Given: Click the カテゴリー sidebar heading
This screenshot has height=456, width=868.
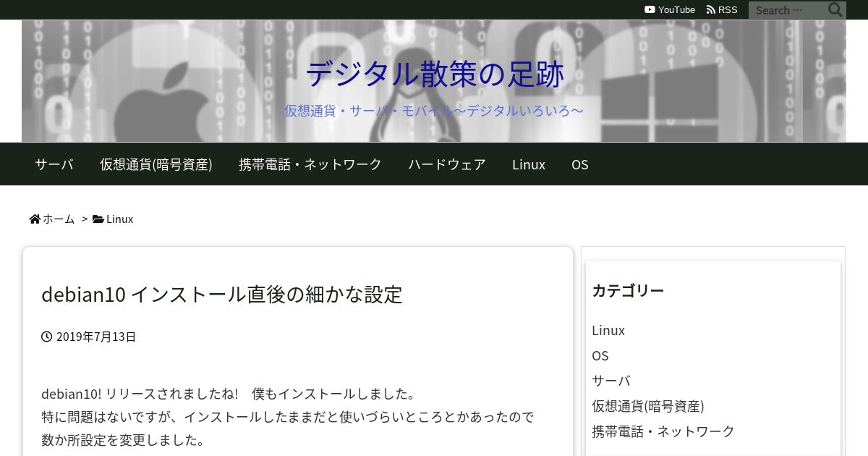Looking at the screenshot, I should click(x=628, y=290).
